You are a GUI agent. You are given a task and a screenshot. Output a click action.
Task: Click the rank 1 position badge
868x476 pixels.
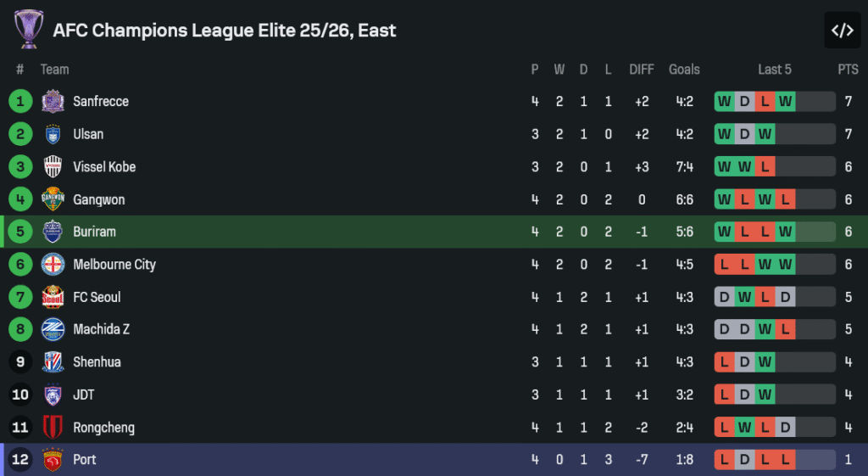point(20,102)
